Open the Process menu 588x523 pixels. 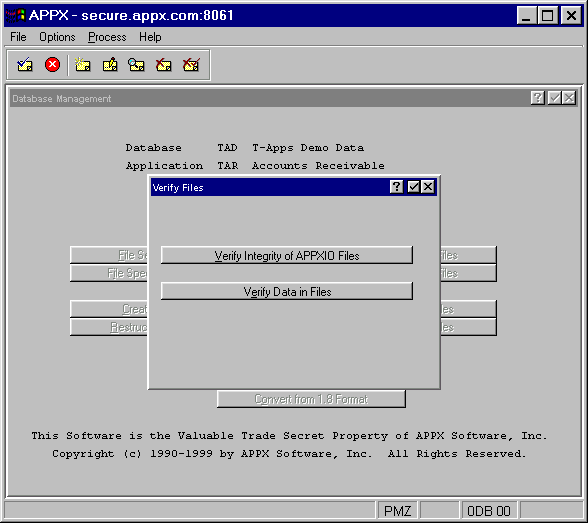[x=107, y=37]
